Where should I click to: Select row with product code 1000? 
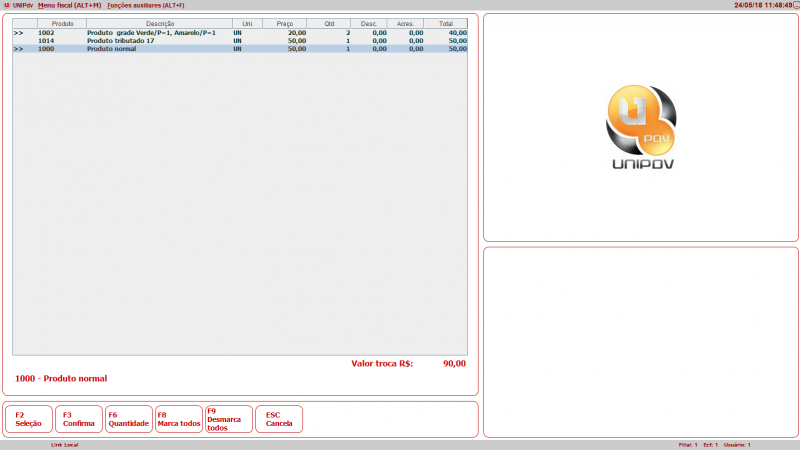pyautogui.click(x=240, y=49)
